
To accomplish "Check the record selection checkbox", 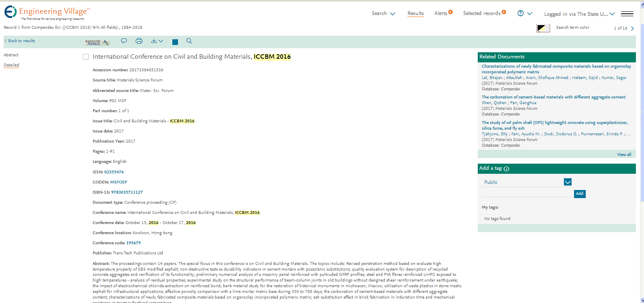I will pyautogui.click(x=86, y=57).
